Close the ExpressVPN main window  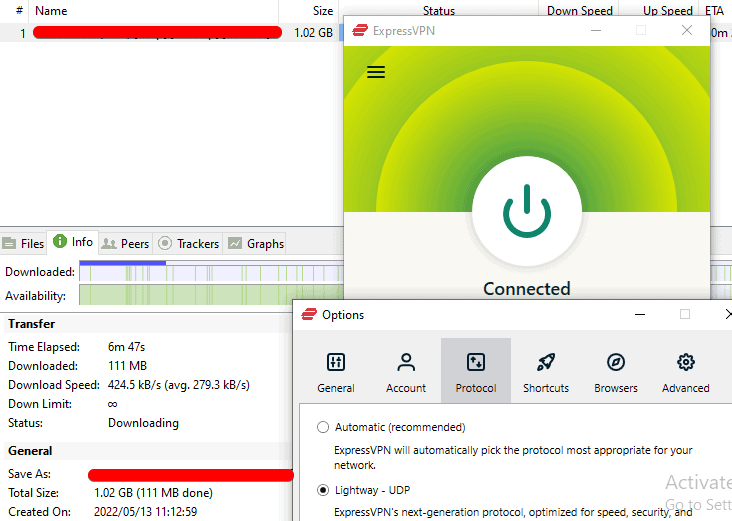coord(686,31)
